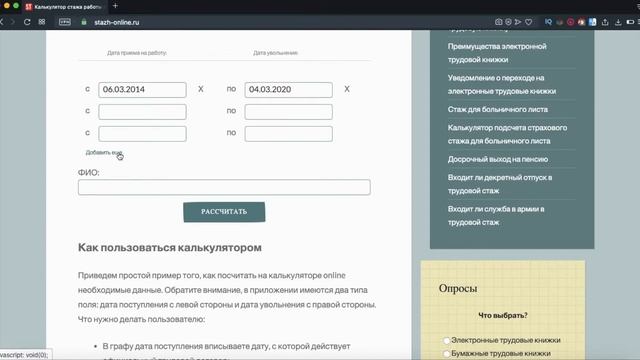Screen dimensions: 640x360
Task: Click the share/upload icon in toolbar
Action: (605, 22)
